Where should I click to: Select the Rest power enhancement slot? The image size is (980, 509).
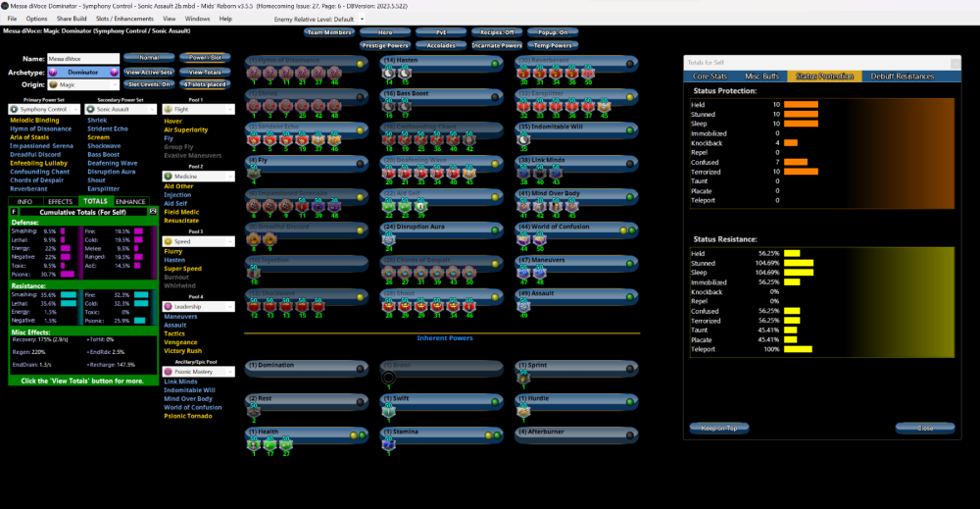tap(254, 413)
